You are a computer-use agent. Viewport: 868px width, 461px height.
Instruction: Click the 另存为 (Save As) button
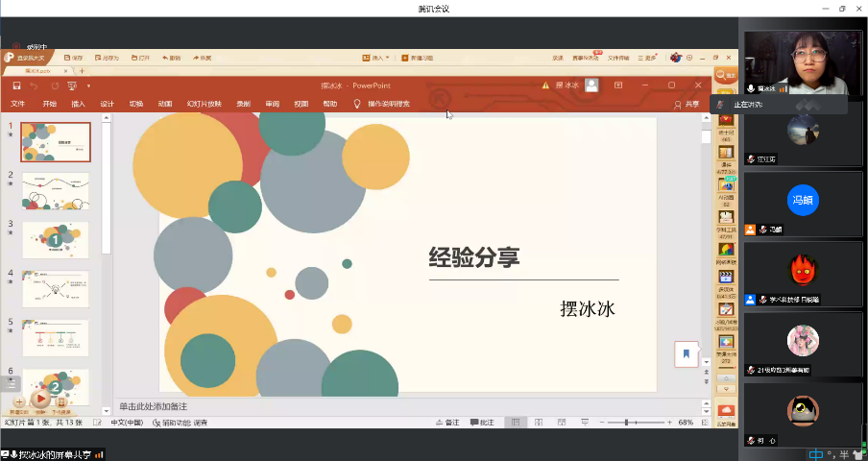point(108,58)
